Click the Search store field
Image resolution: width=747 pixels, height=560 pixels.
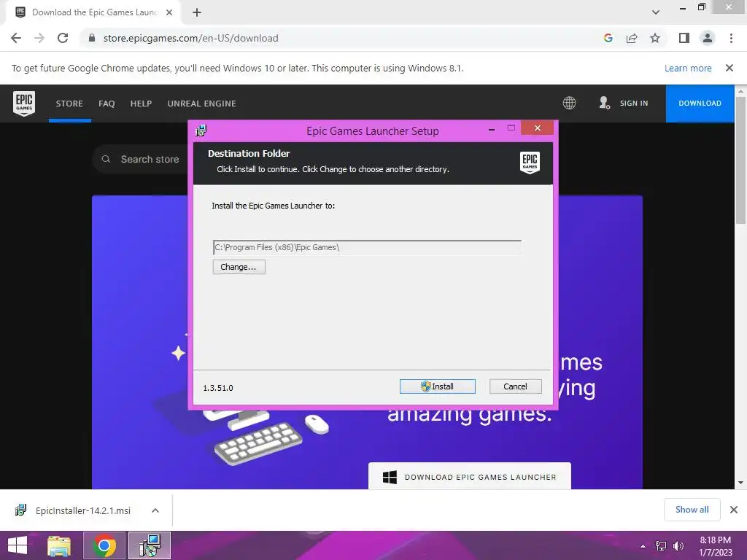(150, 159)
